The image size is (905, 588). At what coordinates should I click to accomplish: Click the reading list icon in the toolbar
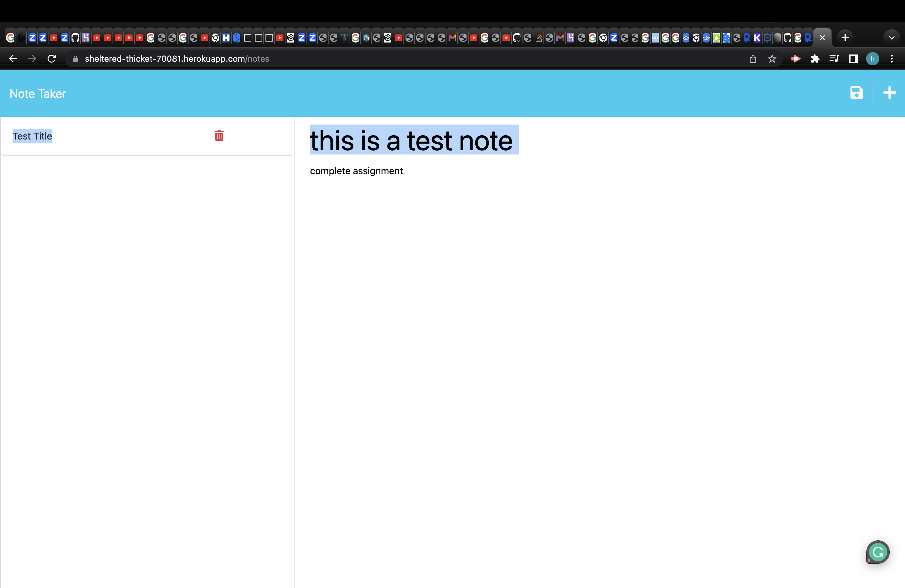coord(834,59)
